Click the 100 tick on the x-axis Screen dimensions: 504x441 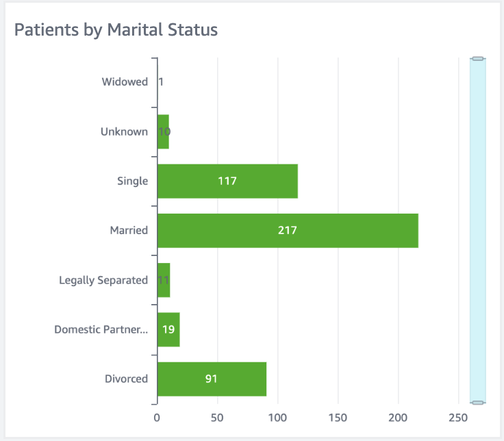[277, 418]
